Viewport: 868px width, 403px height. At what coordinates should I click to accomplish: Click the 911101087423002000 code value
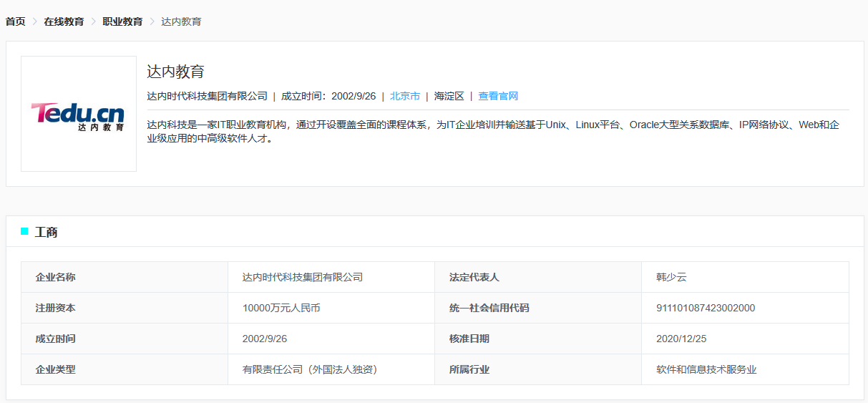click(706, 308)
